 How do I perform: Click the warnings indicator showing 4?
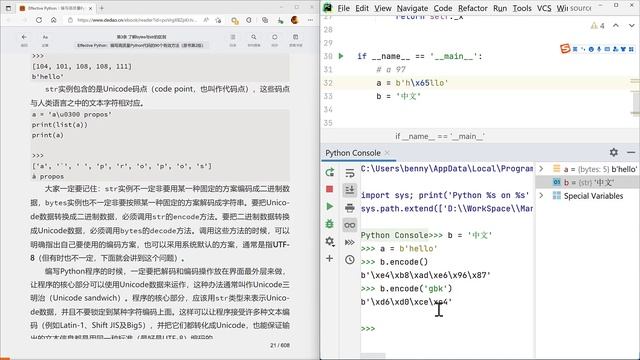point(597,26)
